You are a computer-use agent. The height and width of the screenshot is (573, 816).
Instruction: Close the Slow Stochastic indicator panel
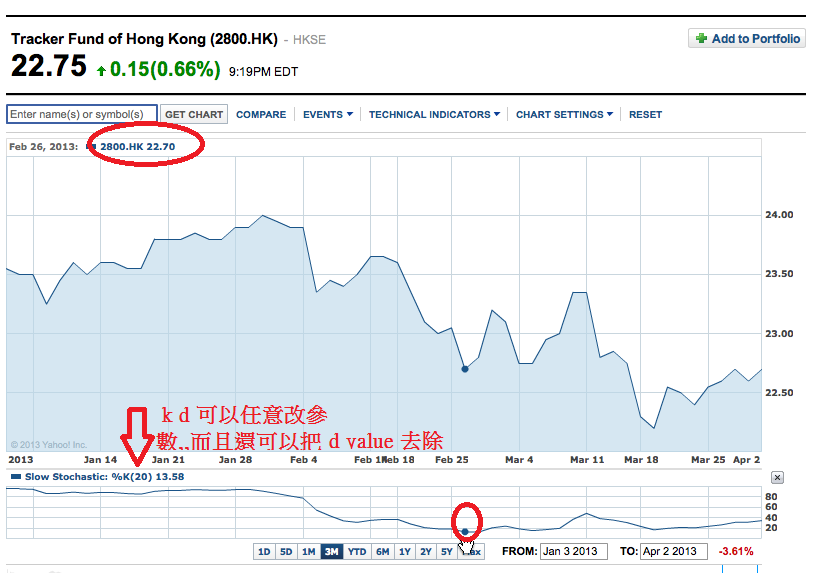[x=777, y=477]
